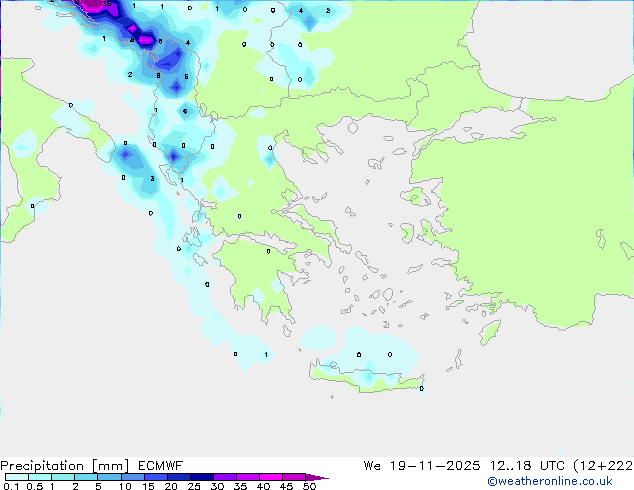Click the '45' legend scale label
Screen dimensions: 634x490
[x=286, y=486]
